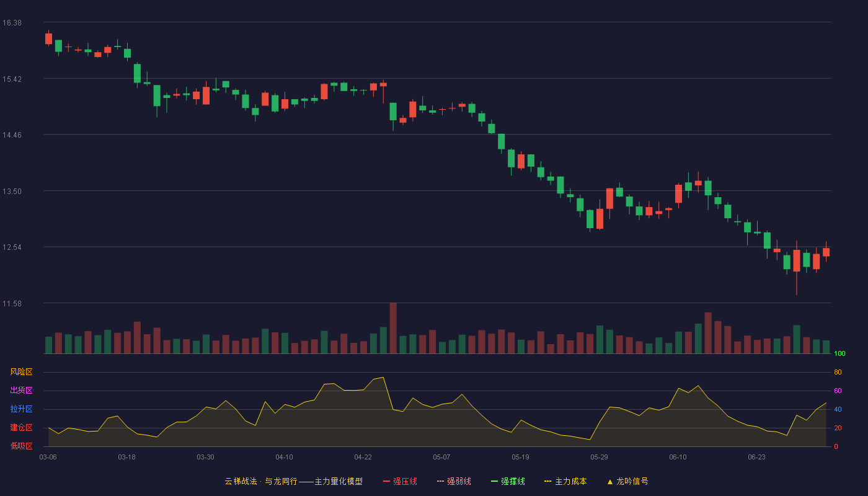Image resolution: width=868 pixels, height=496 pixels.
Task: Select the 04-10 date label
Action: click(284, 457)
